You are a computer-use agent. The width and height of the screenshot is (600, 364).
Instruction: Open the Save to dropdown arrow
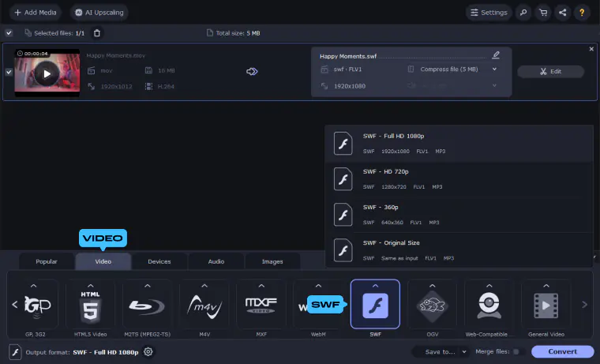click(x=463, y=351)
